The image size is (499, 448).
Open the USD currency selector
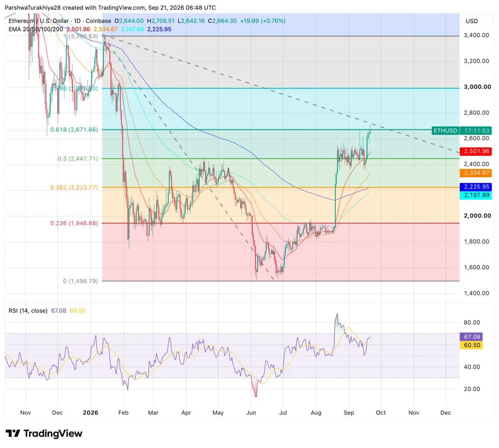coord(472,21)
